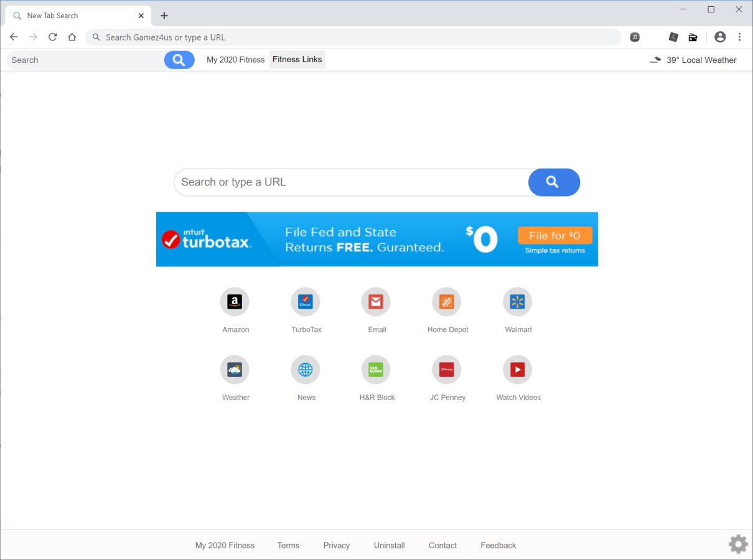
Task: Close the New Tab Search tab
Action: coord(141,16)
